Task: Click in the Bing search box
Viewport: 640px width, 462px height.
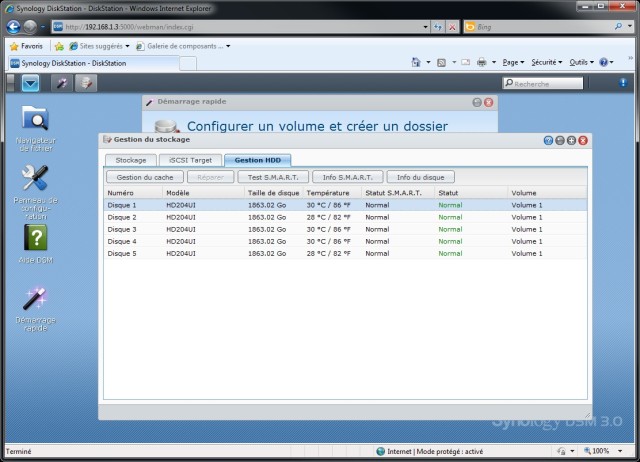Action: pos(543,27)
